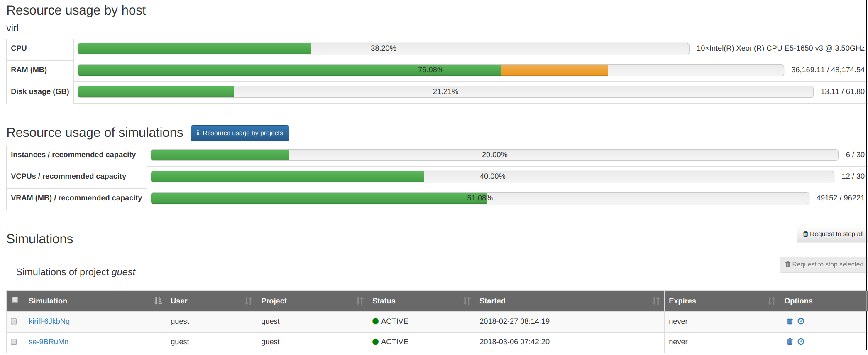Click ACTIVE status of se-9BRuMn

(390, 342)
